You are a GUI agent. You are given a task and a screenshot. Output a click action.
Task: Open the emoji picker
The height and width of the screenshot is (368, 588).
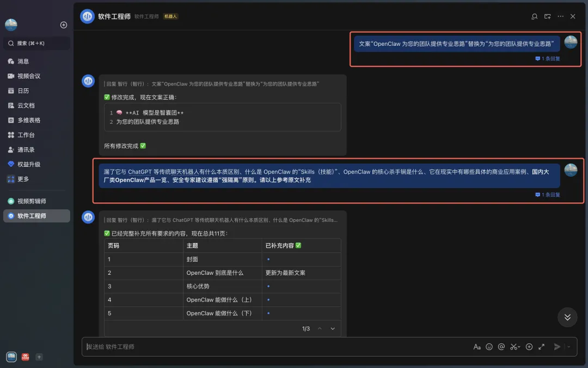pos(489,347)
